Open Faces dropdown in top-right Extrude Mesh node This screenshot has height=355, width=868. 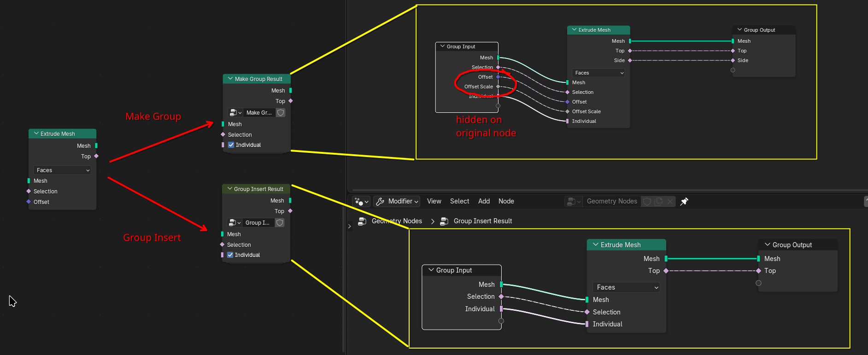pyautogui.click(x=598, y=73)
